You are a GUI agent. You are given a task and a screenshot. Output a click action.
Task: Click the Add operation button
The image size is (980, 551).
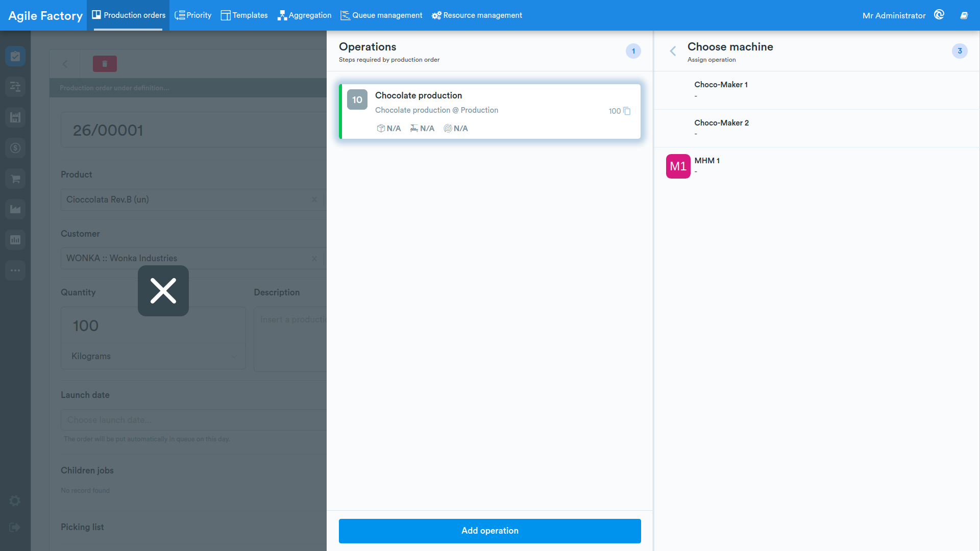pyautogui.click(x=490, y=531)
